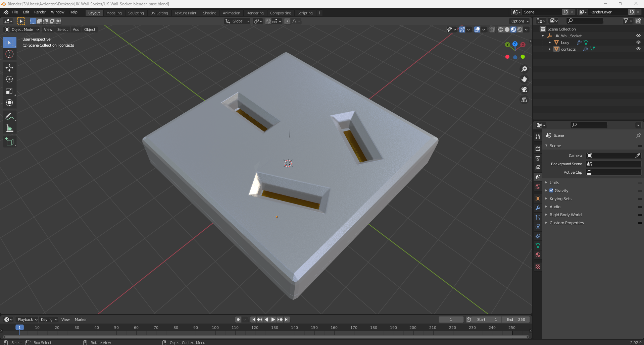
Task: Click the red X axis gizmo
Action: (523, 45)
